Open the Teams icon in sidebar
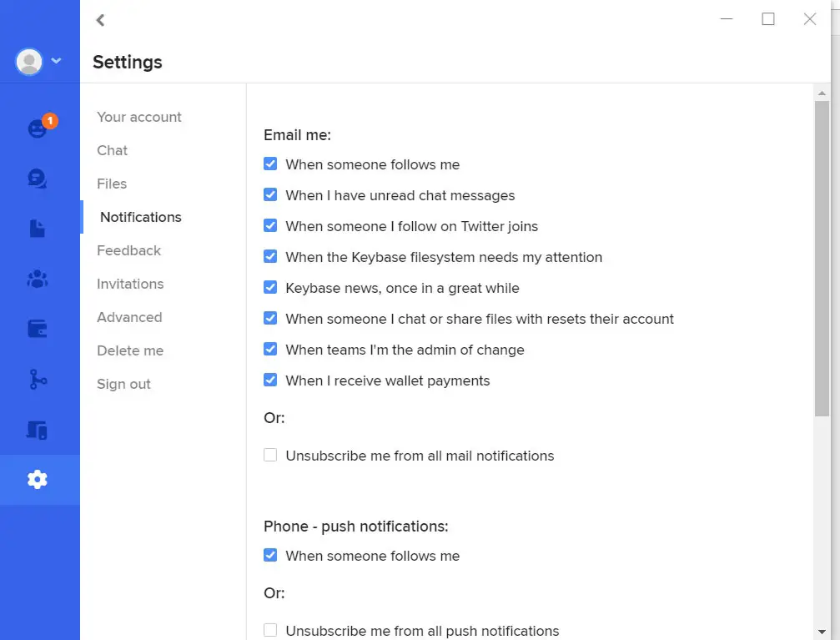Viewport: 840px width, 640px height. [38, 280]
